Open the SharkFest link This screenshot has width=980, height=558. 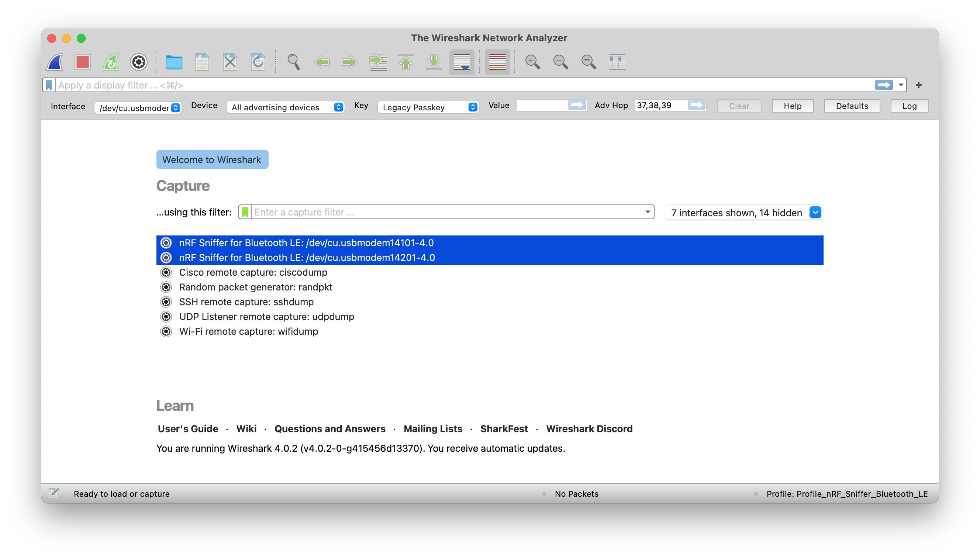coord(504,428)
